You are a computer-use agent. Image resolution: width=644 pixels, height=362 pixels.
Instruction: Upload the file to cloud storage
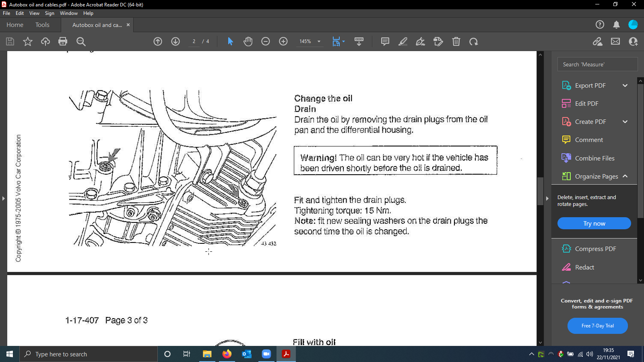(x=45, y=41)
